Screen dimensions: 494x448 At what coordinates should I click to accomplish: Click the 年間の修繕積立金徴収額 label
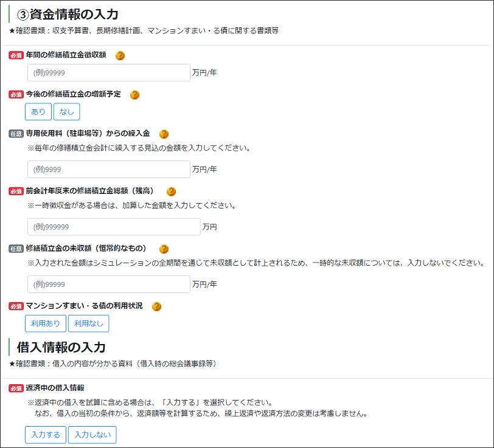pos(66,55)
